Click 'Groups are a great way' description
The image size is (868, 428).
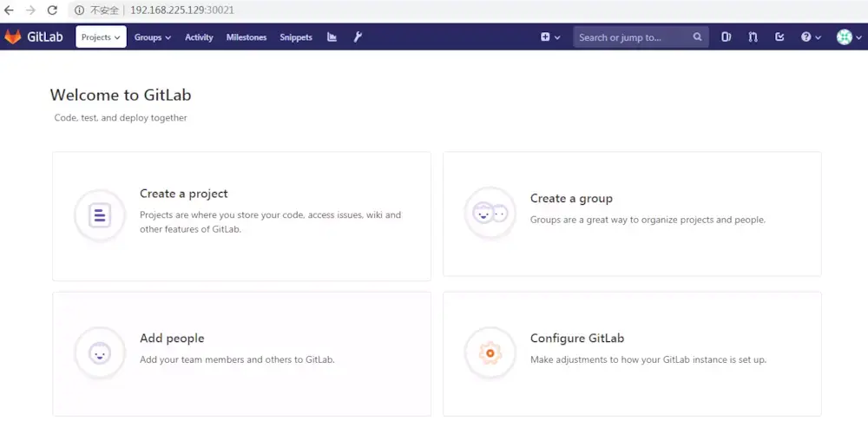[648, 220]
